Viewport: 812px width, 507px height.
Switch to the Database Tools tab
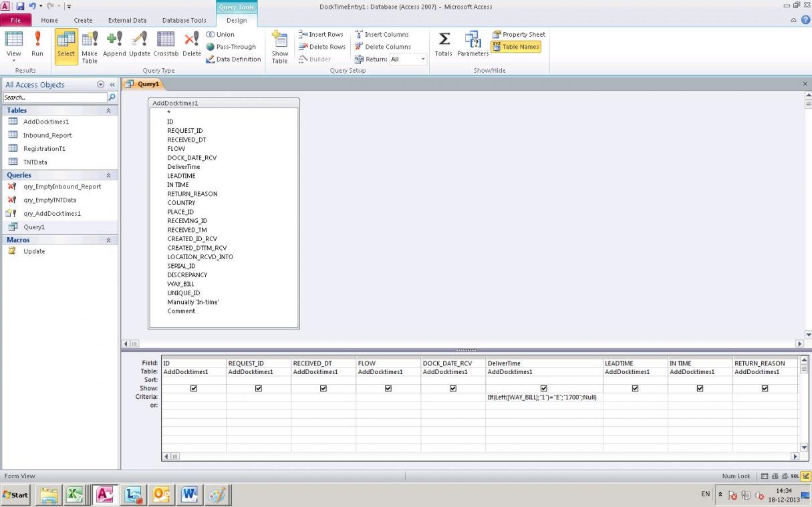point(184,21)
